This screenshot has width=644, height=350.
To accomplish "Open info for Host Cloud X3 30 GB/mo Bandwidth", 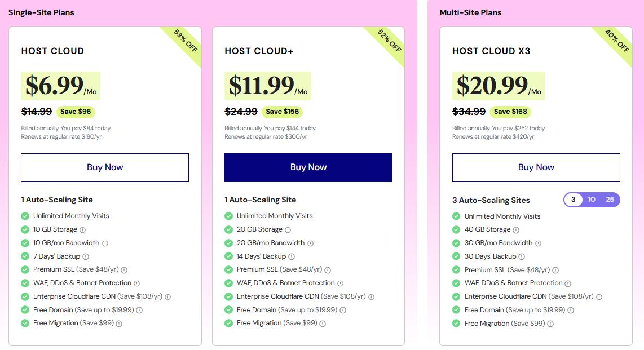I will [538, 243].
